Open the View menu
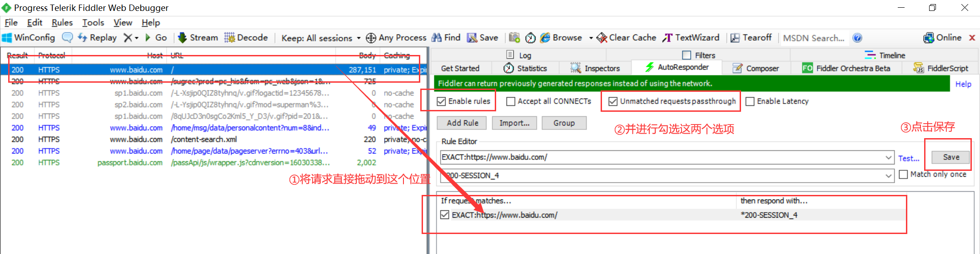This screenshot has height=254, width=980. pos(123,22)
